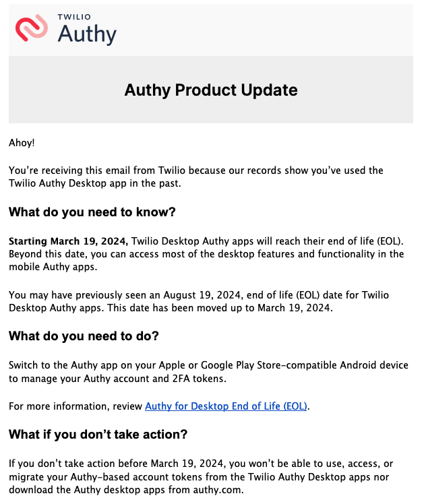The width and height of the screenshot is (422, 504).
Task: Click the white header area right of logo
Action: click(270, 28)
